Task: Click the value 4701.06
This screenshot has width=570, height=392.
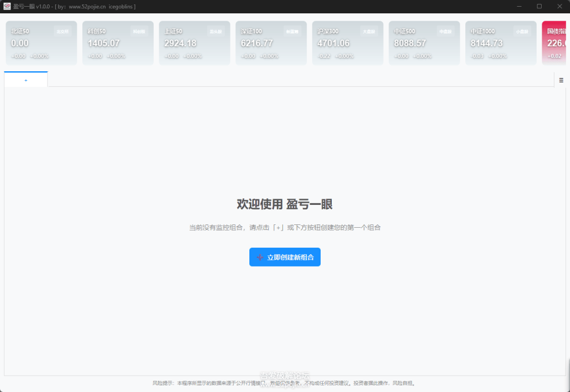Action: 333,43
